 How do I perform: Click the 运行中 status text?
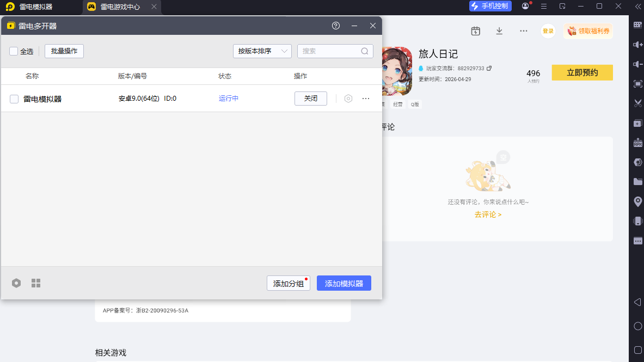pos(228,98)
